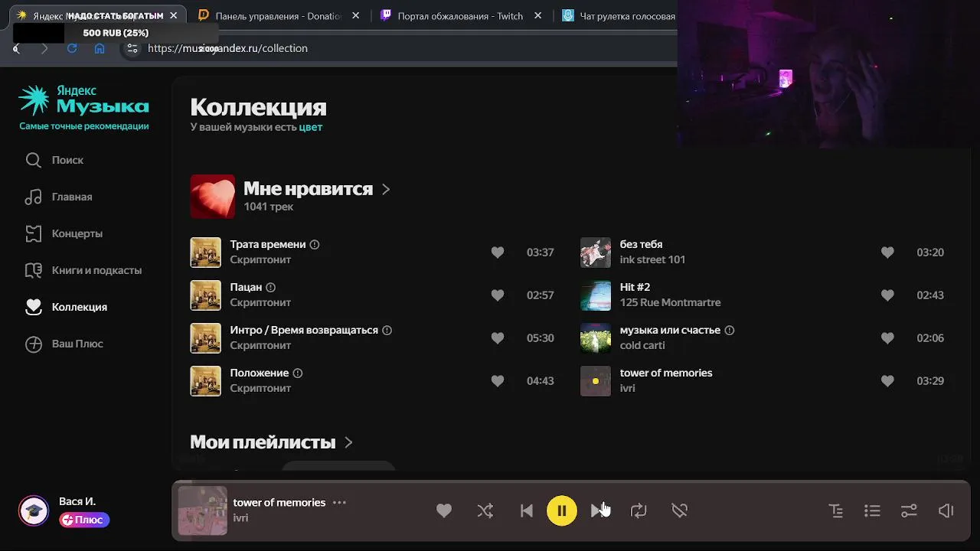Select Коллекция in the sidebar
980x551 pixels.
click(66, 307)
